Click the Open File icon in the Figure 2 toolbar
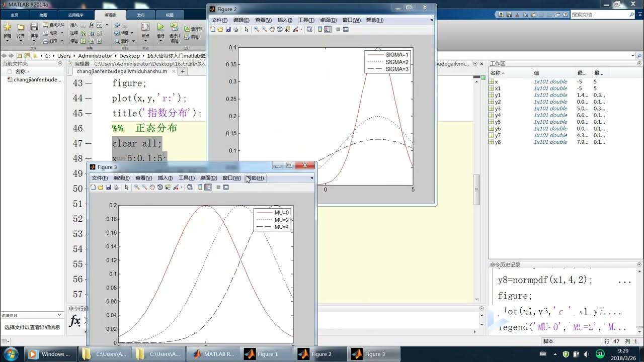 click(220, 29)
